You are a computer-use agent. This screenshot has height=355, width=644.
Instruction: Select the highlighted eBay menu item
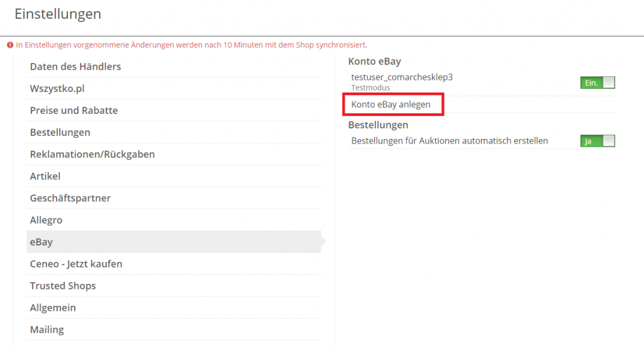pos(174,242)
